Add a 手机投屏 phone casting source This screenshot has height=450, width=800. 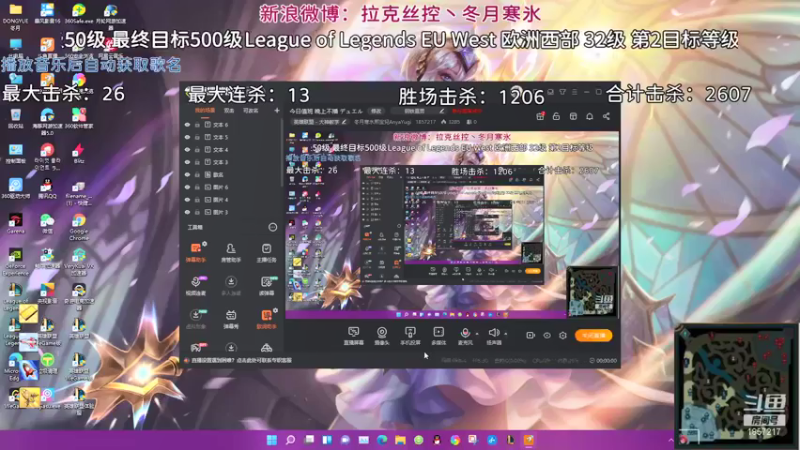(x=410, y=336)
